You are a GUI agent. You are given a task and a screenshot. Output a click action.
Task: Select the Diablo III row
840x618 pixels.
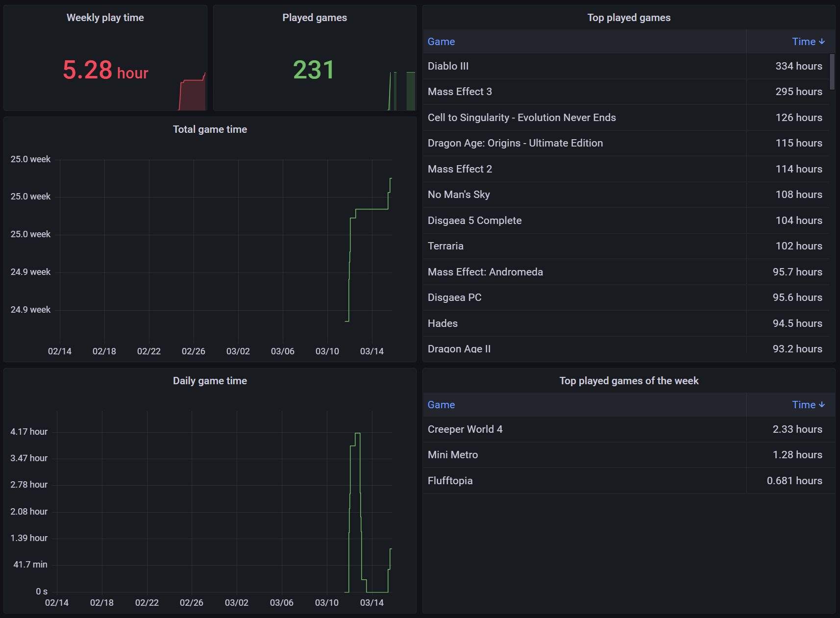626,66
